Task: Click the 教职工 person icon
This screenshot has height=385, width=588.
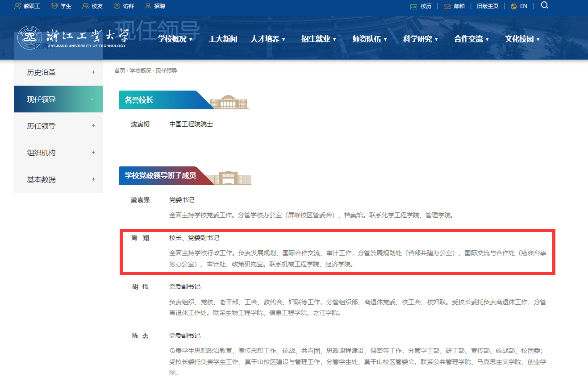Action: [18, 6]
